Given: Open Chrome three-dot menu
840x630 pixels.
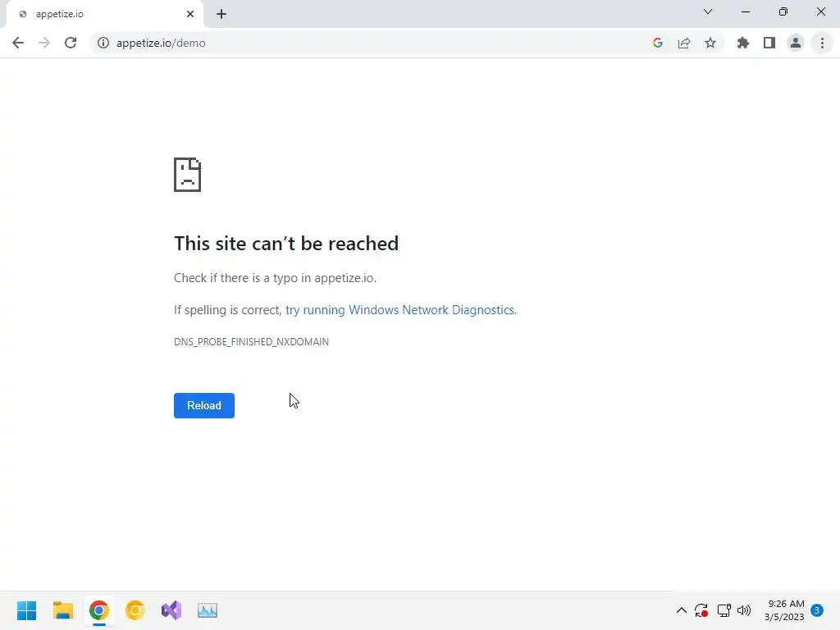Looking at the screenshot, I should 822,43.
